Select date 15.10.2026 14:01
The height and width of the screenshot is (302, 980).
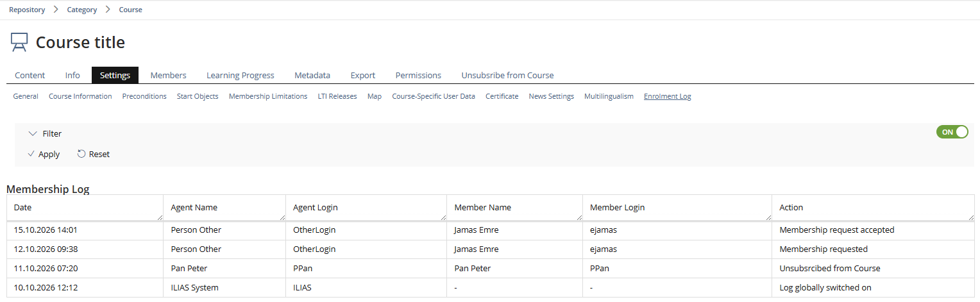click(x=46, y=230)
